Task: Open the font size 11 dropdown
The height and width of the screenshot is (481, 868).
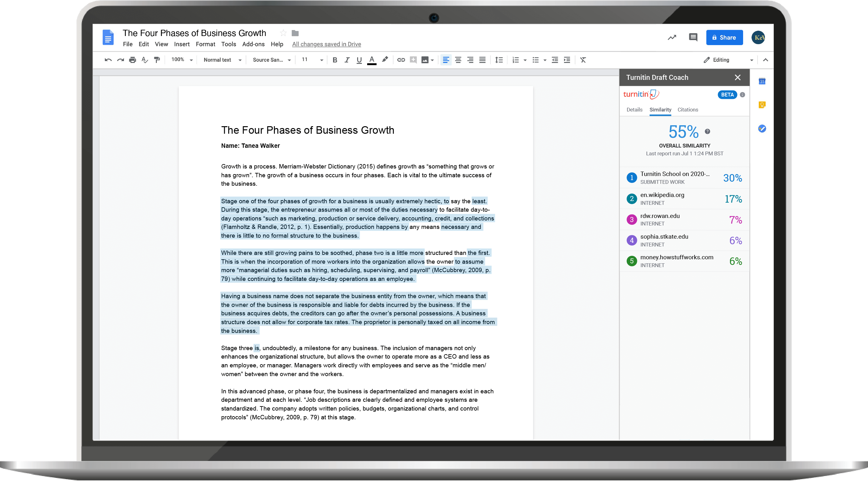Action: click(312, 60)
